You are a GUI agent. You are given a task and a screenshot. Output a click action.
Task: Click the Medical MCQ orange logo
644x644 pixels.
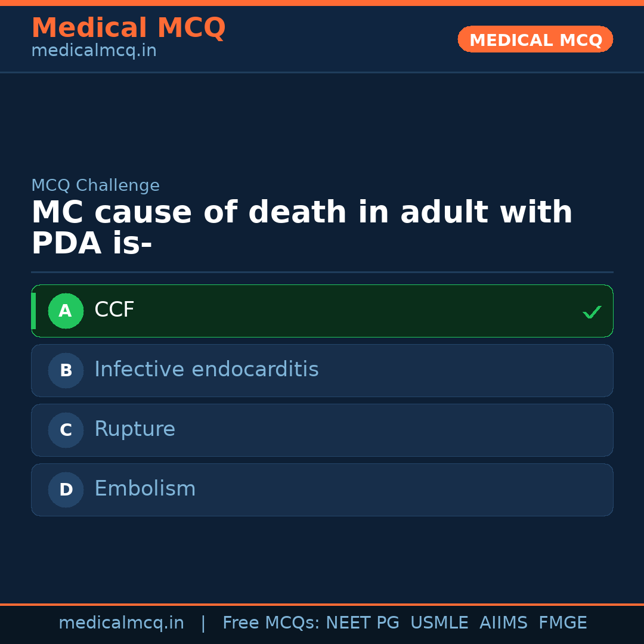(128, 27)
